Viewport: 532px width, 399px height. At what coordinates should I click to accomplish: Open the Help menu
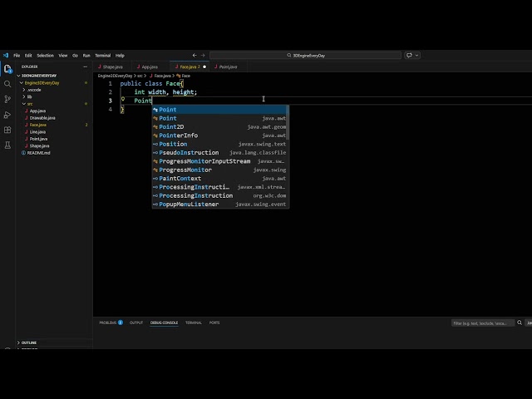120,56
